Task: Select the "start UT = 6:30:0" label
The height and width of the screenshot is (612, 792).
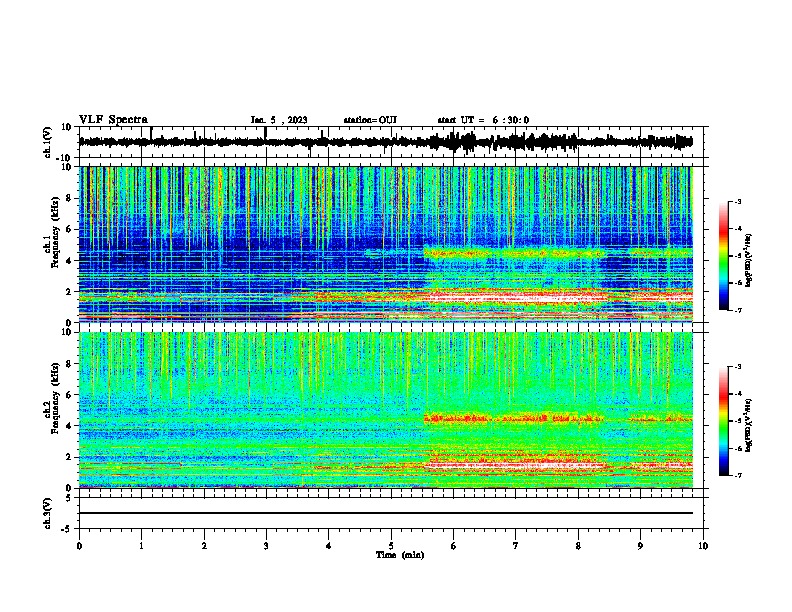Action: point(483,120)
